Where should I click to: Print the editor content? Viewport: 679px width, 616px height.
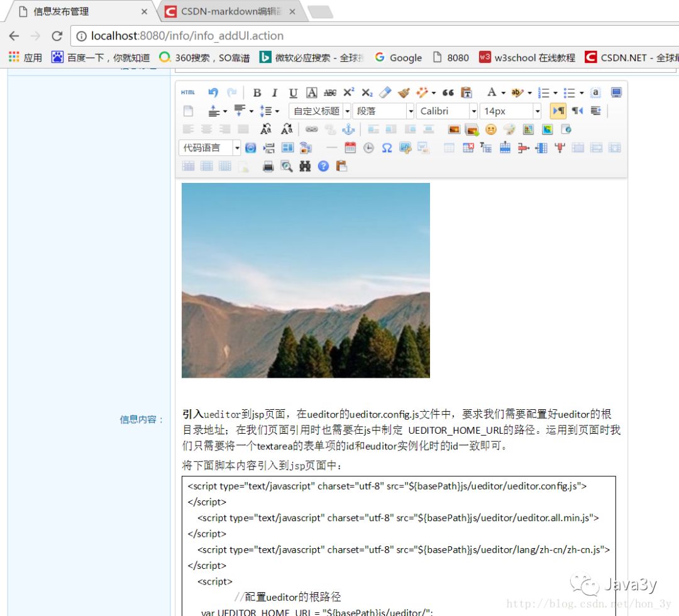click(268, 166)
